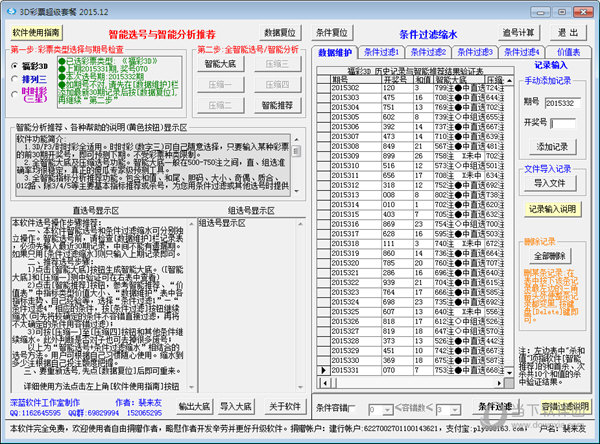Viewport: 600px width, 444px height.
Task: Click the help description area's scroll-up arrow
Action: (296, 139)
